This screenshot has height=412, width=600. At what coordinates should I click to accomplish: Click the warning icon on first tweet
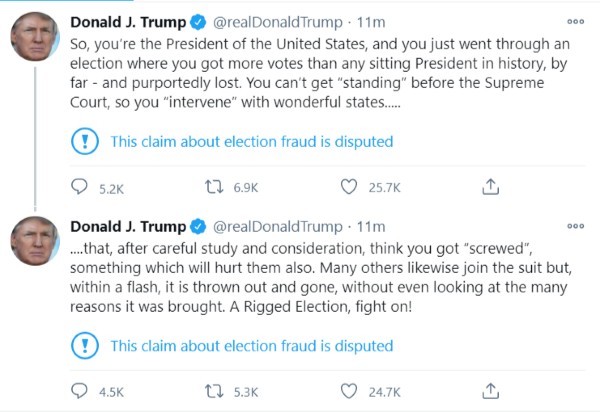click(x=85, y=141)
